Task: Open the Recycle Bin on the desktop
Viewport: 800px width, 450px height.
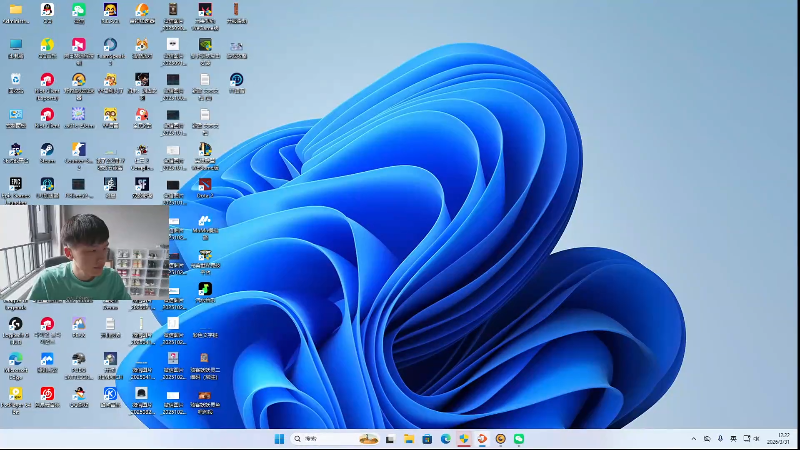Action: pos(16,80)
